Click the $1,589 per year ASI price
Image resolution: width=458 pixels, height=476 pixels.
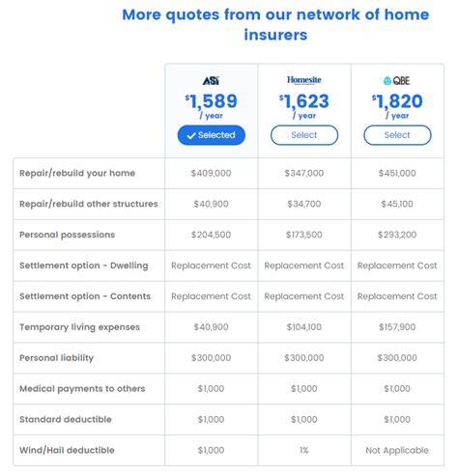(x=212, y=106)
